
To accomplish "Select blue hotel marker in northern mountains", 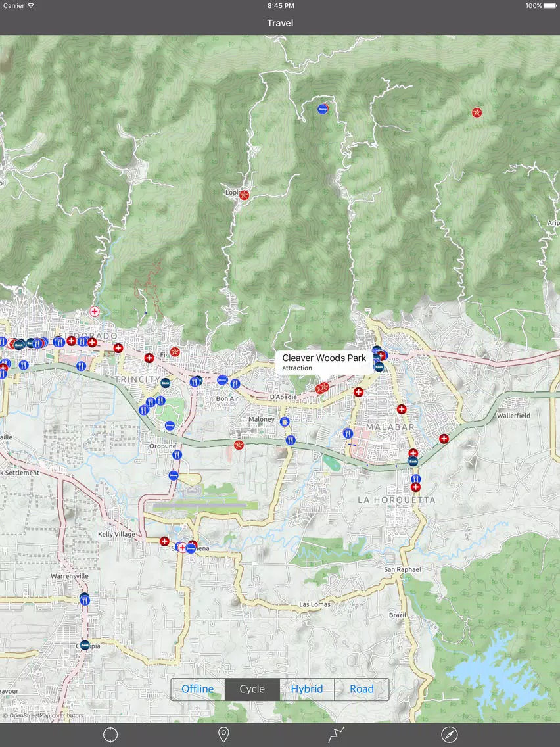I will pos(322,108).
